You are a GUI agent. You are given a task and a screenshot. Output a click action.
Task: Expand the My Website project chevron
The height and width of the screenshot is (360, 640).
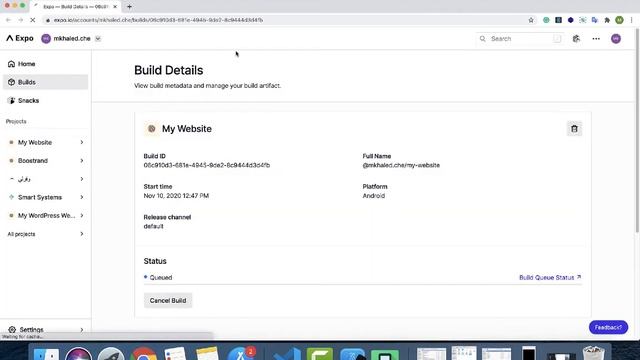click(x=82, y=142)
